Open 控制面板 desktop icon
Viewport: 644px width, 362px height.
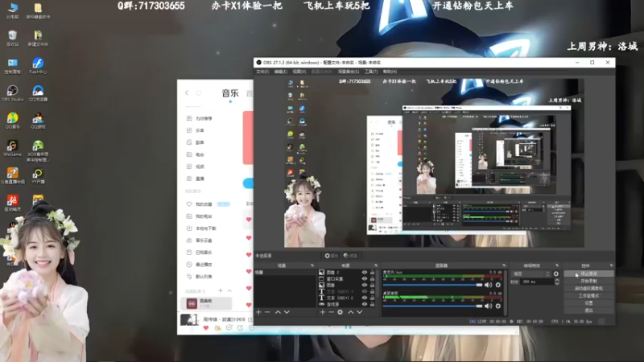[x=12, y=66]
